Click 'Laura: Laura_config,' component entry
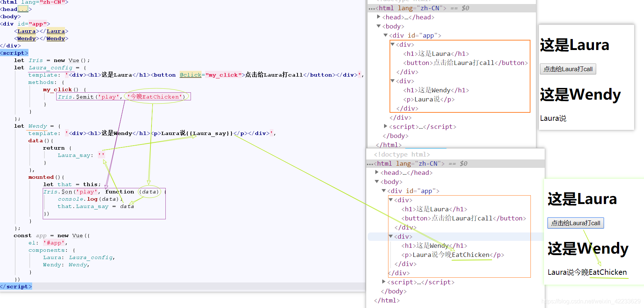Image resolution: width=644 pixels, height=308 pixels. (79, 257)
